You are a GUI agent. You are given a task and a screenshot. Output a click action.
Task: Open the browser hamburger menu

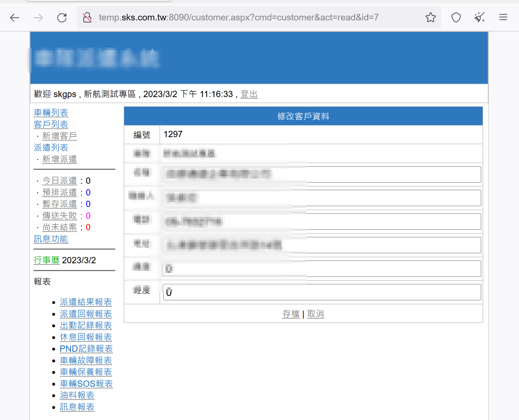(503, 18)
